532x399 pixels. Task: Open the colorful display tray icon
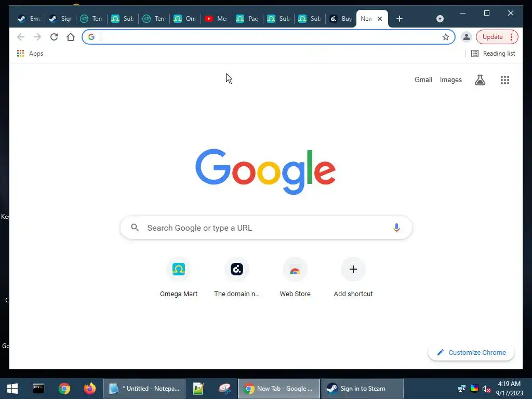click(x=474, y=389)
